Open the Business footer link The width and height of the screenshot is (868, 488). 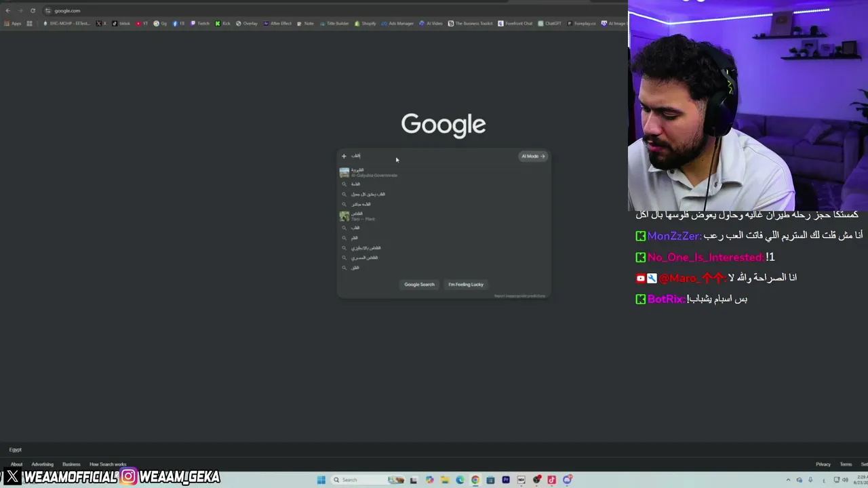click(71, 464)
